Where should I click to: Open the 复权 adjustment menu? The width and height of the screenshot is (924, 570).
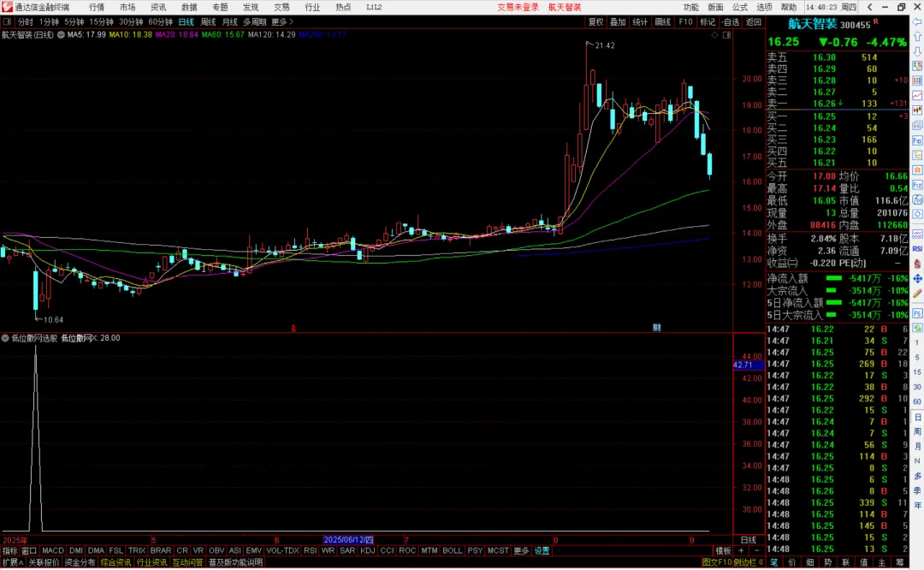(595, 21)
